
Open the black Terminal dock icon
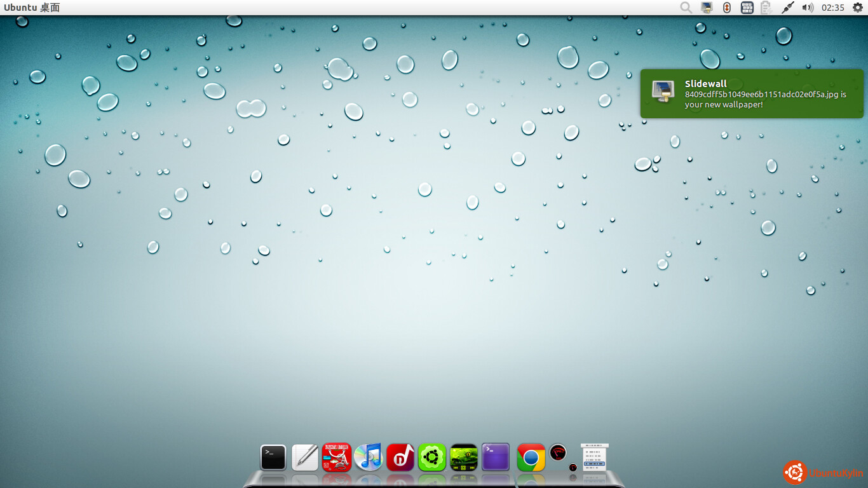(273, 457)
